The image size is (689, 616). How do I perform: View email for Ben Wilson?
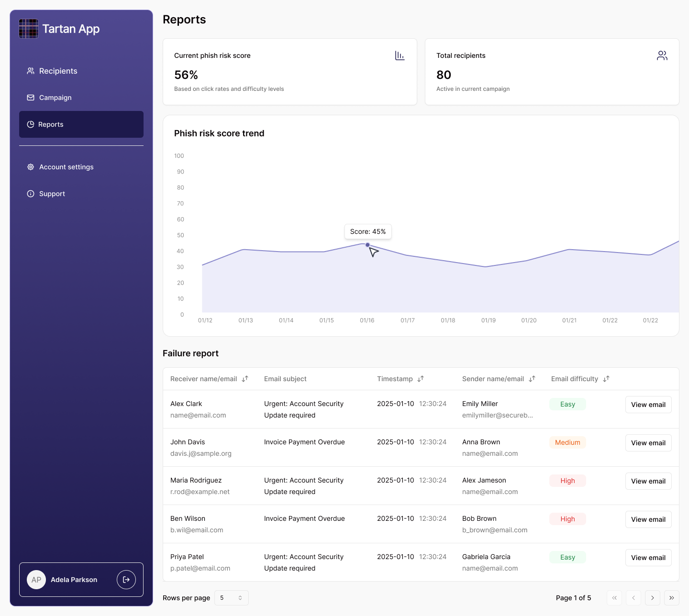(x=648, y=519)
